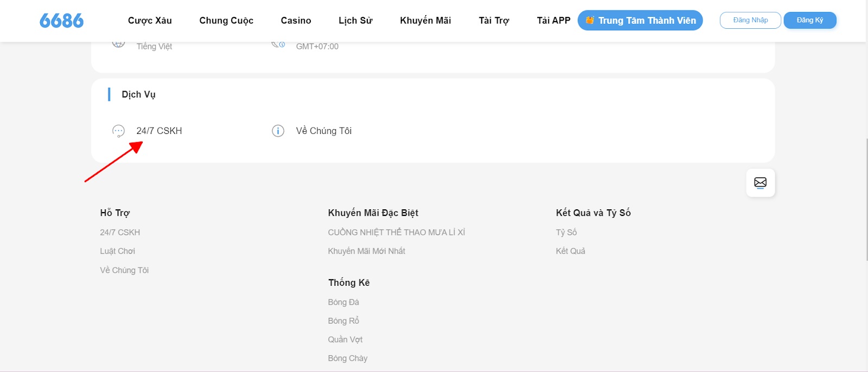Select the Tiếng Việt language option
Viewport: 868px width, 372px height.
(x=154, y=46)
